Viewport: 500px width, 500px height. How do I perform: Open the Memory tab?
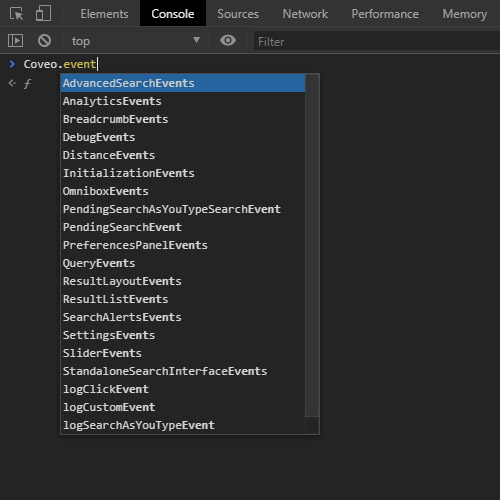pos(465,14)
